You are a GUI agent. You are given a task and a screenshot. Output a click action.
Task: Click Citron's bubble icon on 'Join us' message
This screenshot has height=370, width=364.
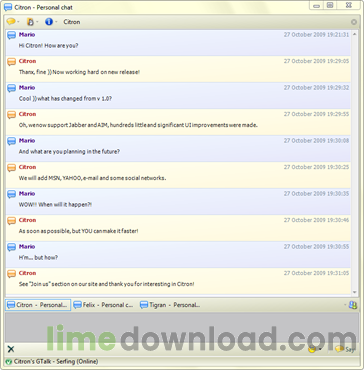(12, 274)
